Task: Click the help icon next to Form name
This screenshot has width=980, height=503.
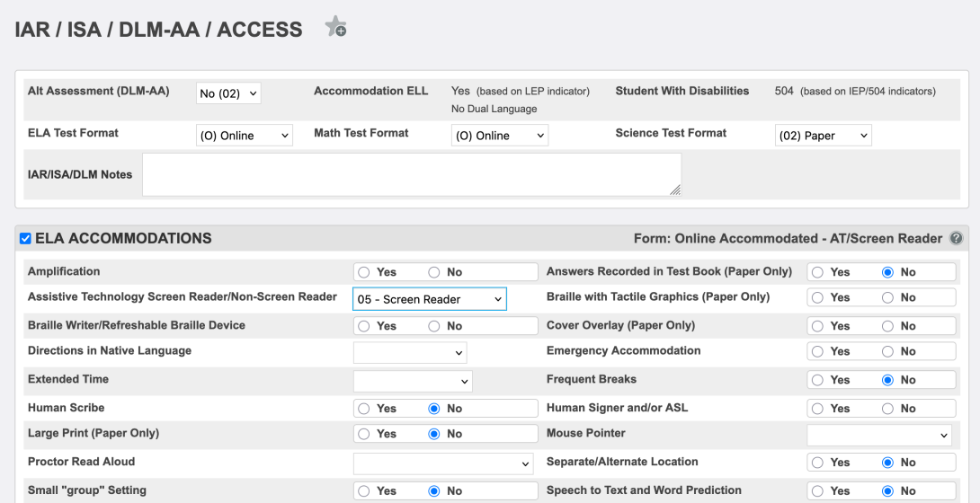Action: pos(957,239)
